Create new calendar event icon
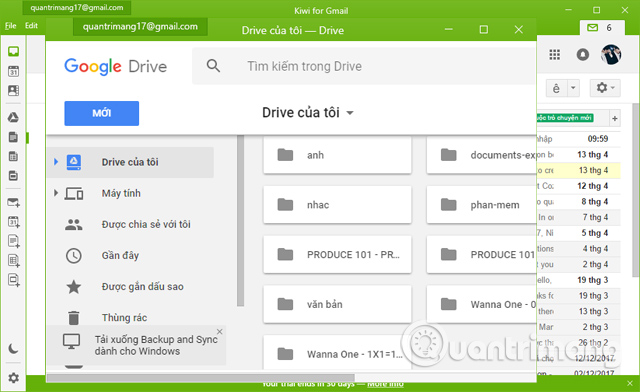The image size is (640, 392). pos(13,222)
